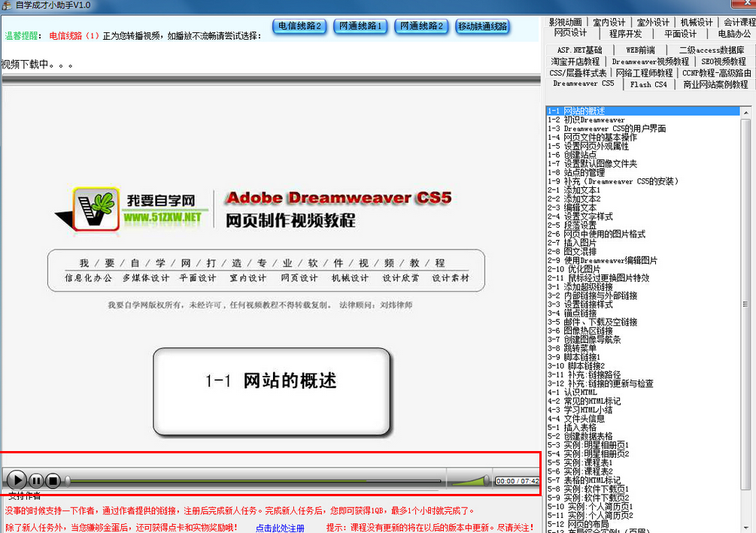Select lesson 4-1 认识HTML
The width and height of the screenshot is (756, 533).
coord(642,392)
